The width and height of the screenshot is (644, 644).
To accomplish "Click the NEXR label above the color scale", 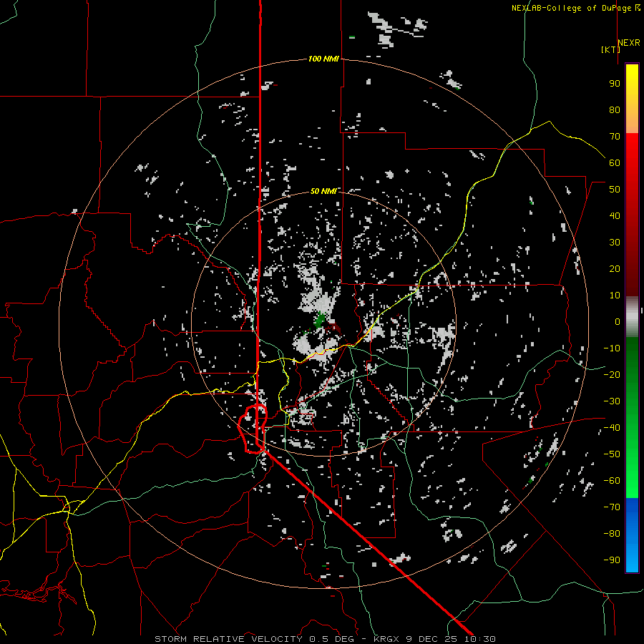I will [x=629, y=43].
